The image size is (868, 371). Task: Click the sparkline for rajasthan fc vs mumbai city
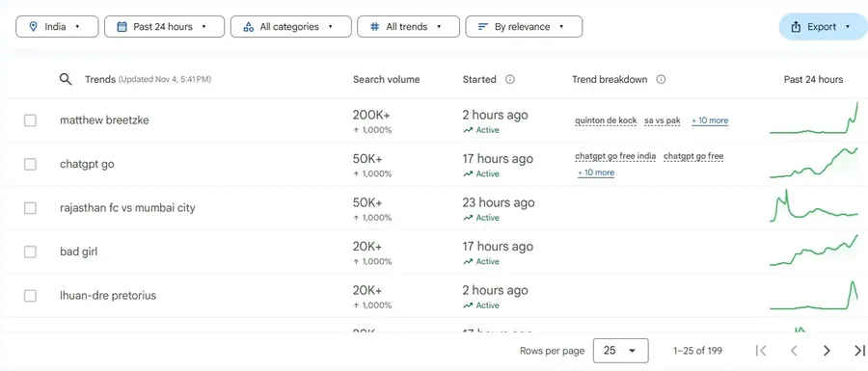[814, 205]
